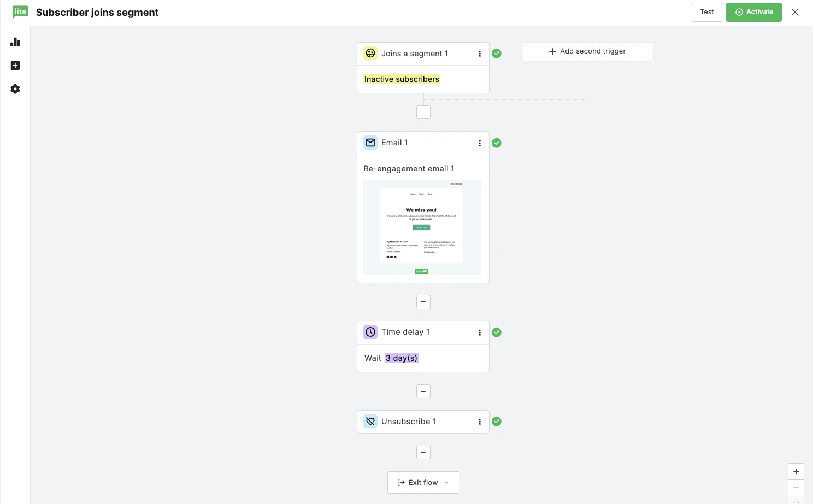This screenshot has width=813, height=504.
Task: Click the MailerLite logo
Action: point(20,12)
